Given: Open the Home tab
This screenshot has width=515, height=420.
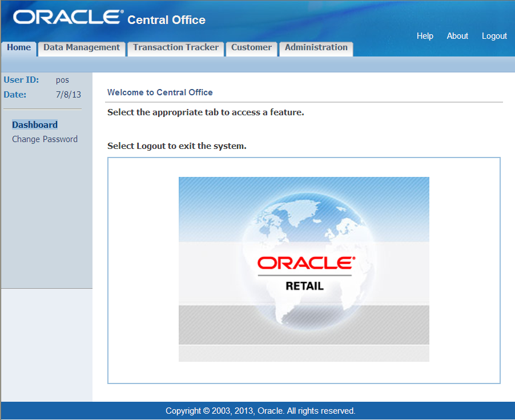Looking at the screenshot, I should click(x=19, y=48).
